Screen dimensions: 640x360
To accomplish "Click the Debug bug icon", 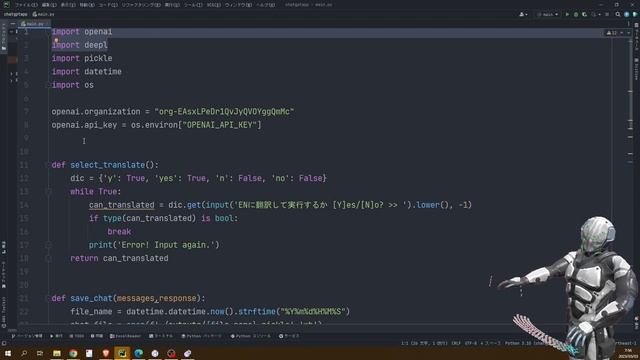I will point(576,14).
